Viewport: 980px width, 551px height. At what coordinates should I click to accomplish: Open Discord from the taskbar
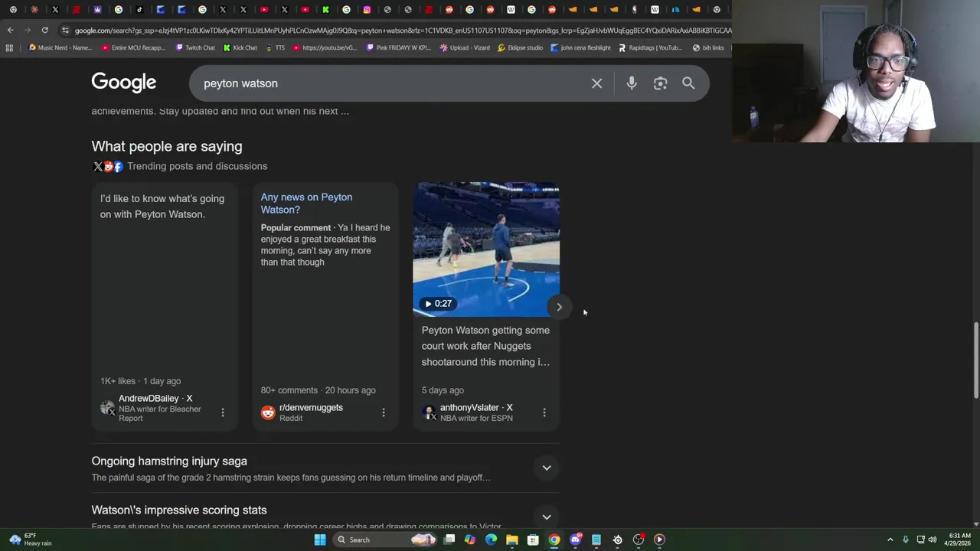tap(576, 540)
